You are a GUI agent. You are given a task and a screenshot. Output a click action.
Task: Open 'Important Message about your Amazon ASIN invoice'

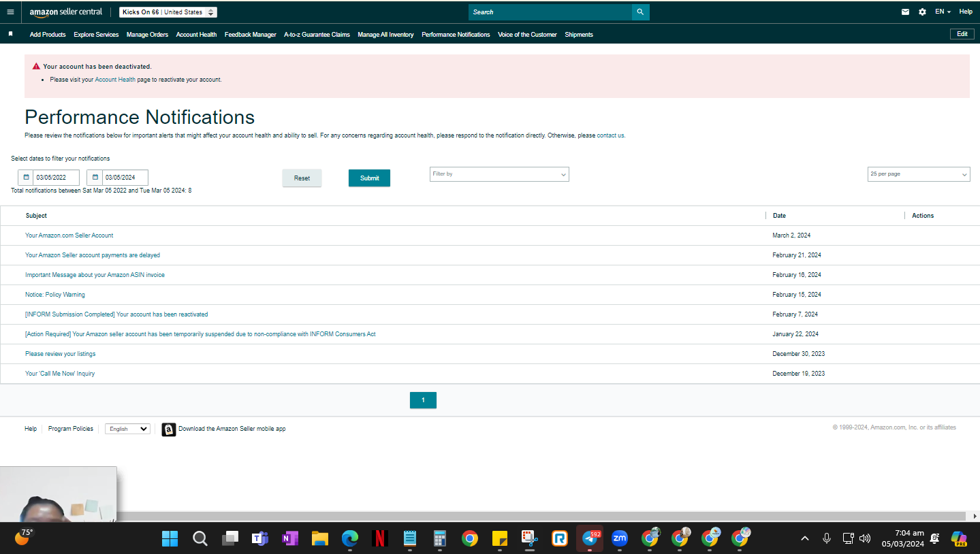95,275
